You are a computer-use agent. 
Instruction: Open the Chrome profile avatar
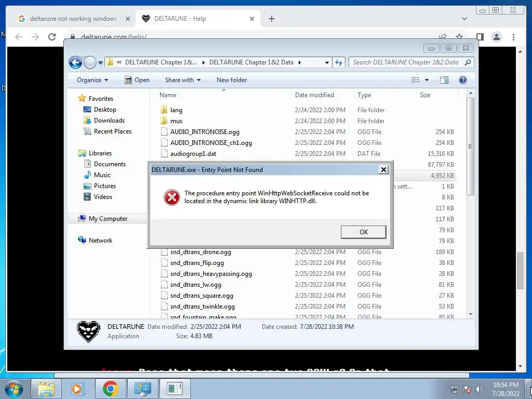(496, 37)
